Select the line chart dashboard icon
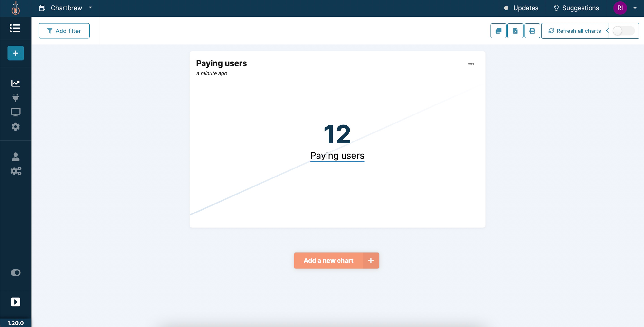 pyautogui.click(x=15, y=83)
